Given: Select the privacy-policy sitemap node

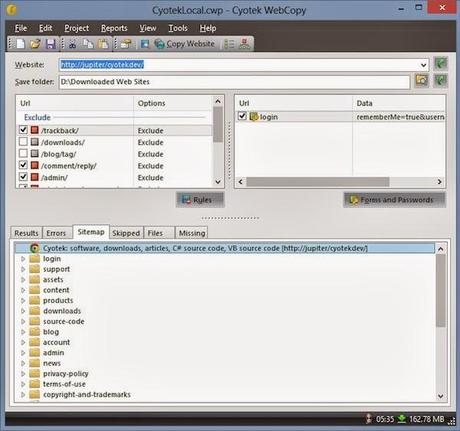Looking at the screenshot, I should point(66,374).
